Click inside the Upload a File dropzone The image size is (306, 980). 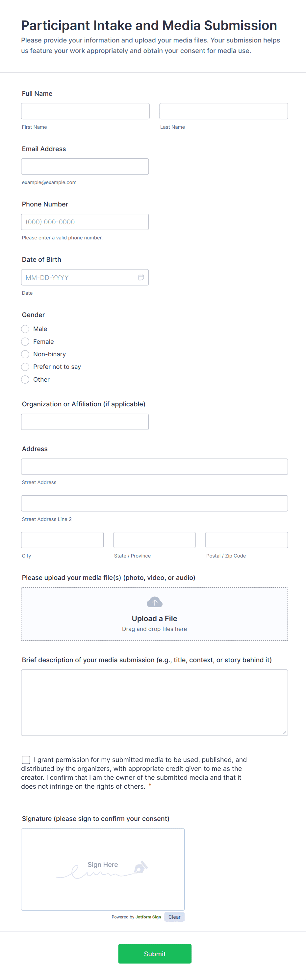click(154, 613)
